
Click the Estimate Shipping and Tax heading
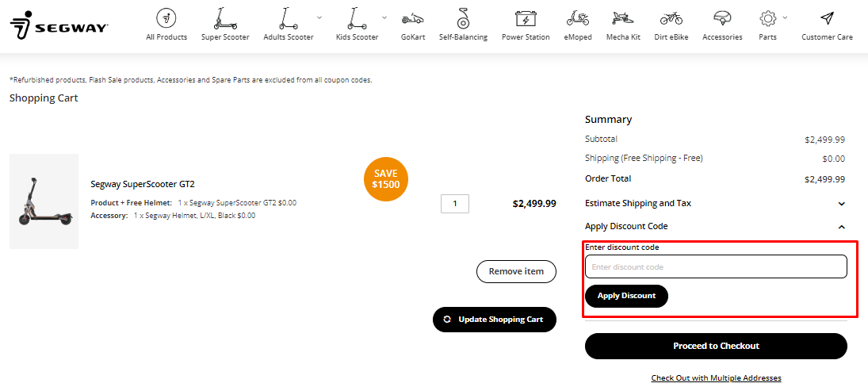pos(637,203)
